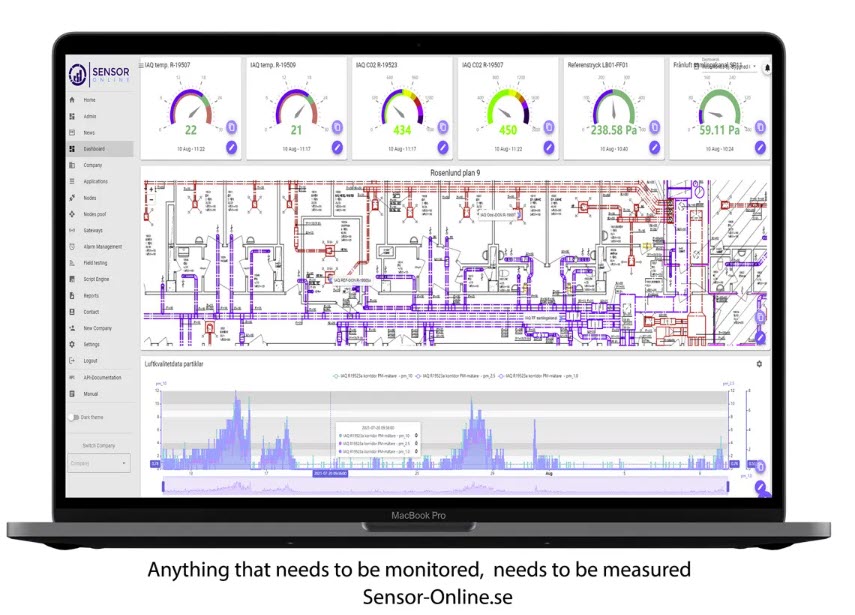Click the notification bell icon
Screen dimensions: 855x615
click(x=767, y=68)
